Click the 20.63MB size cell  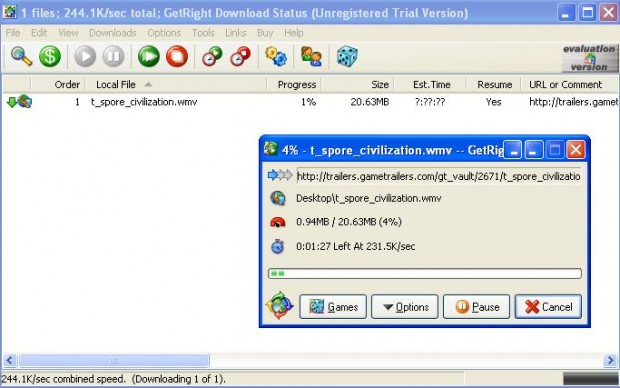tap(369, 102)
